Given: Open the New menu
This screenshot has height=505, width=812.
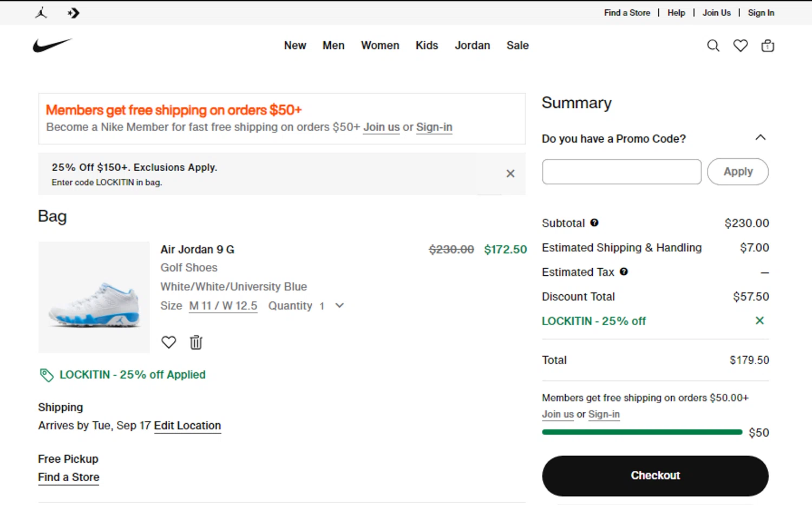Looking at the screenshot, I should pos(295,46).
